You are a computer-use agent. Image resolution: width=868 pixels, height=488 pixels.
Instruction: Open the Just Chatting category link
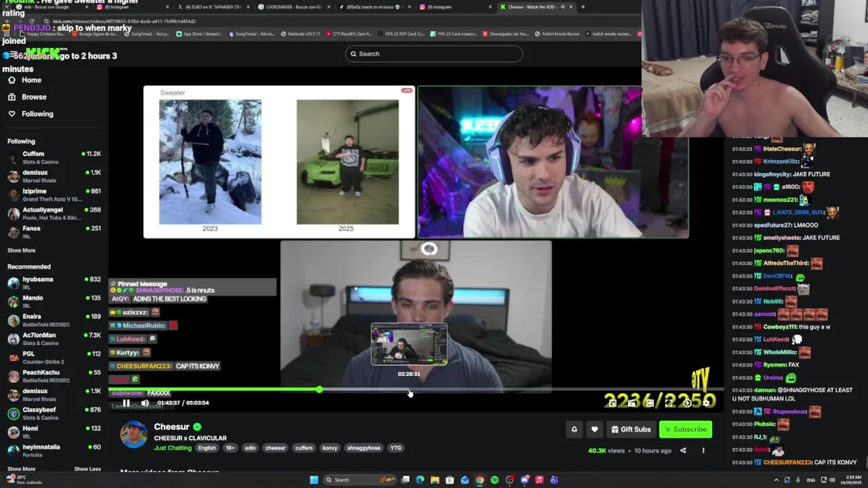(173, 448)
